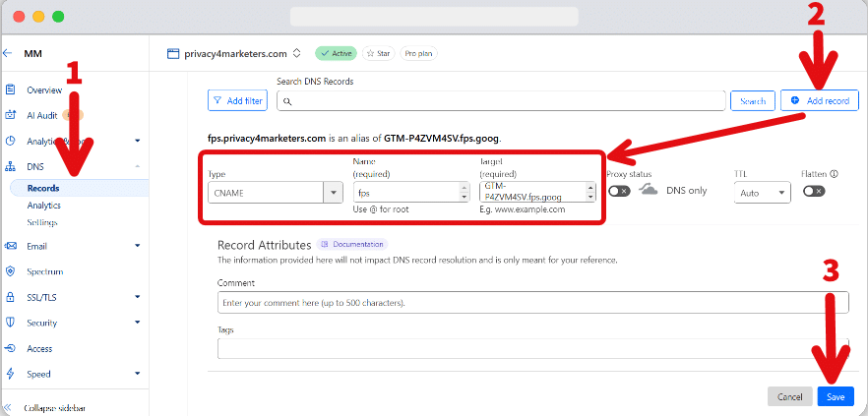Click the Active status badge
This screenshot has width=868, height=416.
(x=336, y=54)
